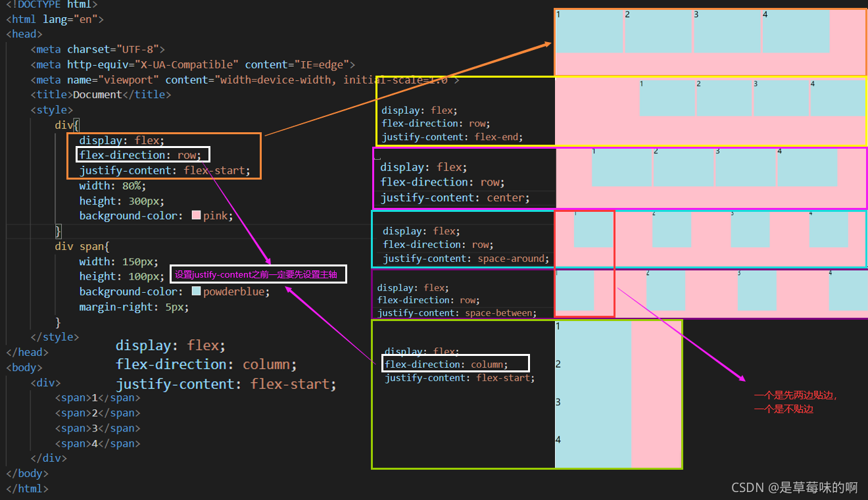Click the pink color swatch in background-color
The width and height of the screenshot is (868, 500).
(x=196, y=216)
